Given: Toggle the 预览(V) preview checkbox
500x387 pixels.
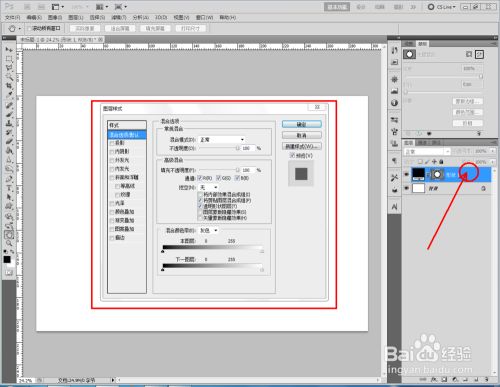Looking at the screenshot, I should [x=292, y=155].
